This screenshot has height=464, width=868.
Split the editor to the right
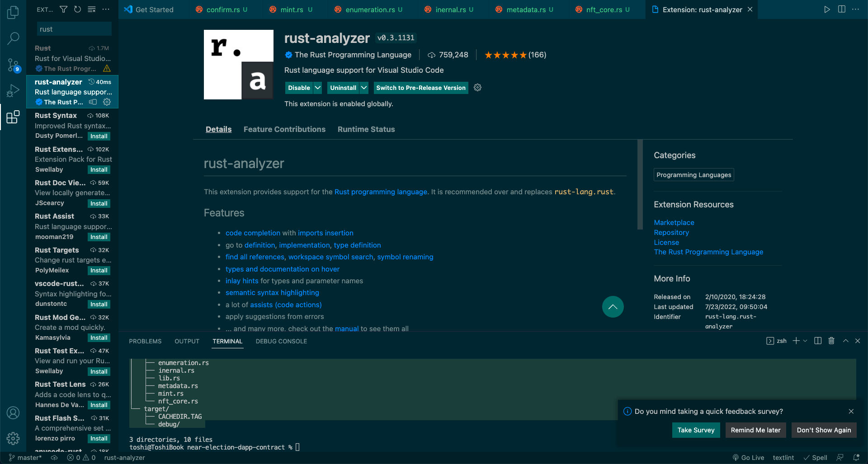pyautogui.click(x=842, y=9)
